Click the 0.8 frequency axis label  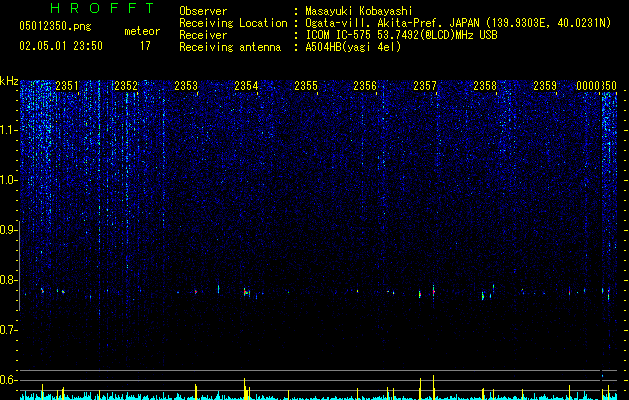click(8, 280)
